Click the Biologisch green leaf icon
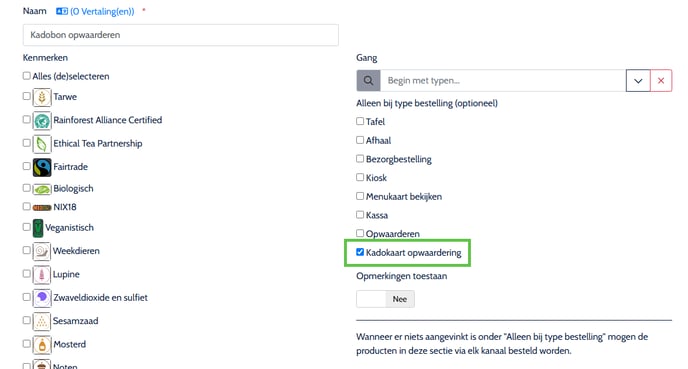Image resolution: width=688 pixels, height=369 pixels. coord(42,189)
